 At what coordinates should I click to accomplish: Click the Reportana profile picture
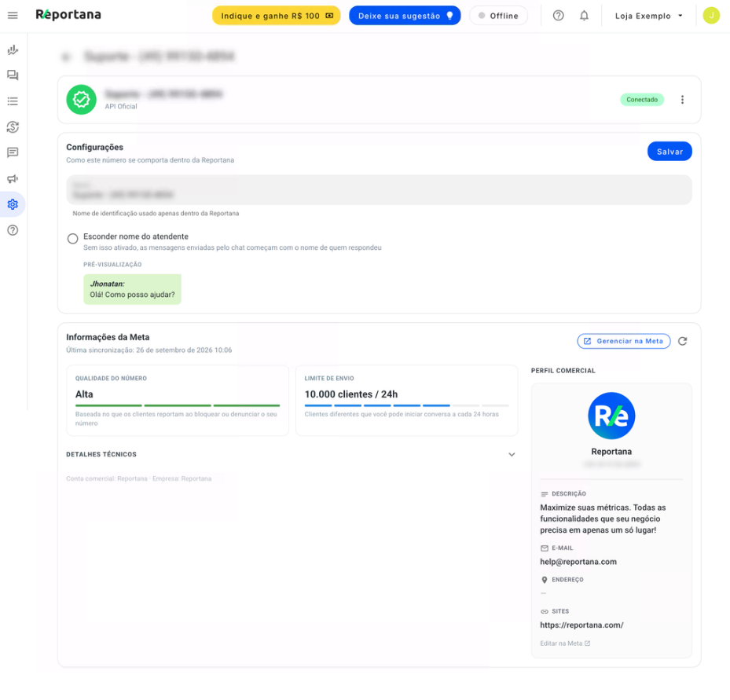611,416
